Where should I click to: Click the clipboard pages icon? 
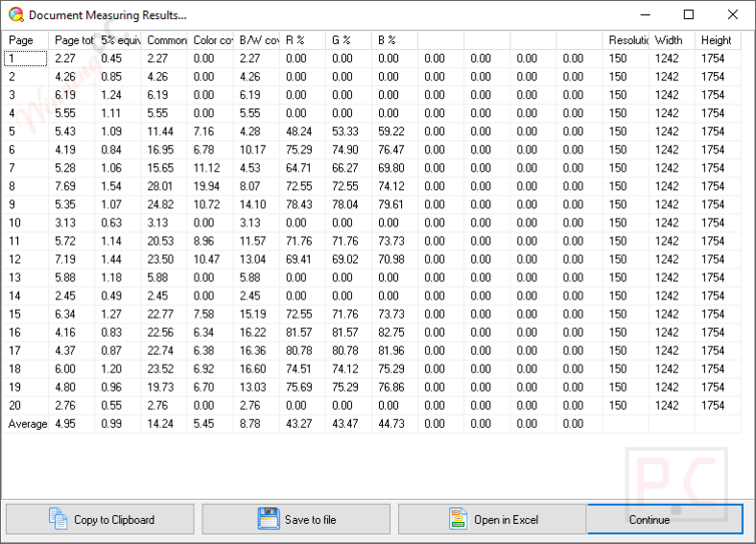click(x=58, y=519)
